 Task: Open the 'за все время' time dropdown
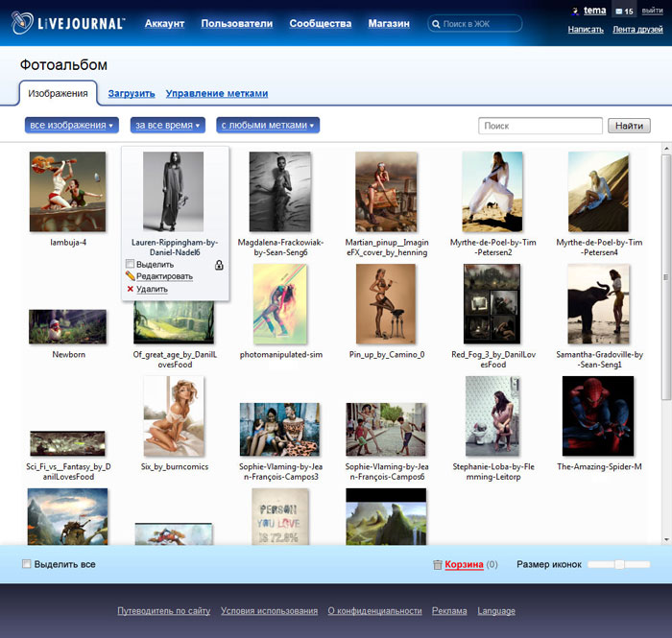168,126
